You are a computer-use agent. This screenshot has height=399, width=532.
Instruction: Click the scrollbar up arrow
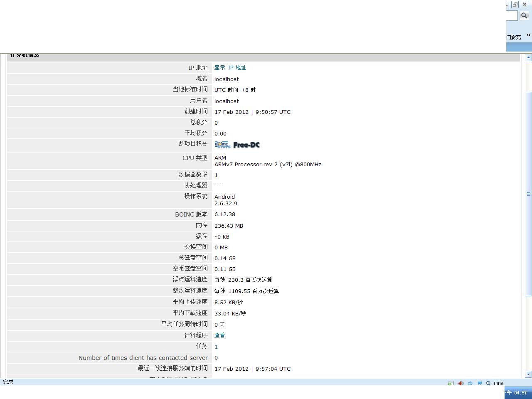(528, 58)
